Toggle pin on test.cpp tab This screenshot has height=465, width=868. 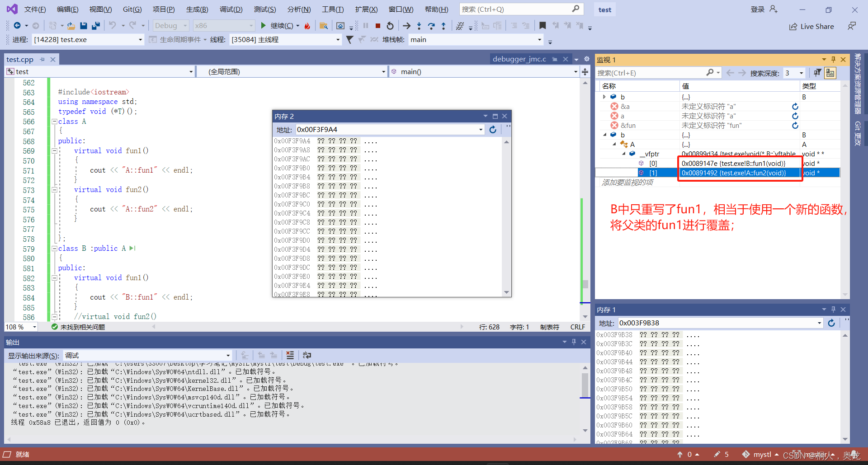coord(42,59)
